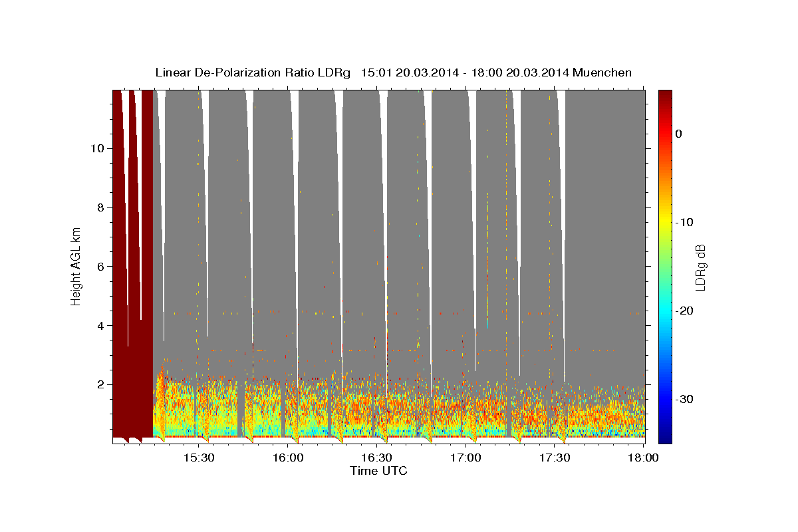Click the 15:30 time tick label

pyautogui.click(x=198, y=458)
